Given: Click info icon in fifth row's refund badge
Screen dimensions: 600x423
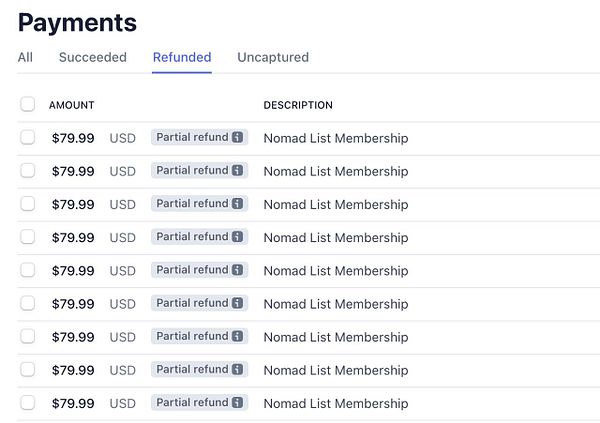Looking at the screenshot, I should pyautogui.click(x=237, y=270).
